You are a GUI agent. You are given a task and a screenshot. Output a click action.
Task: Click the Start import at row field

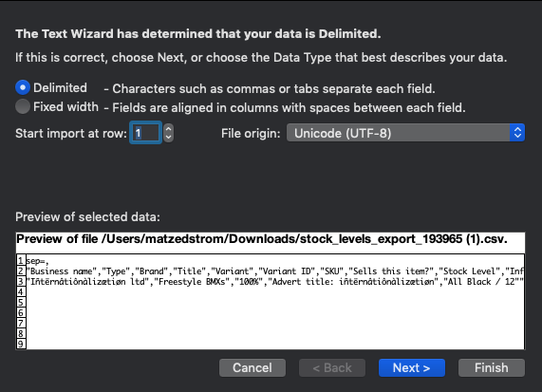click(145, 133)
